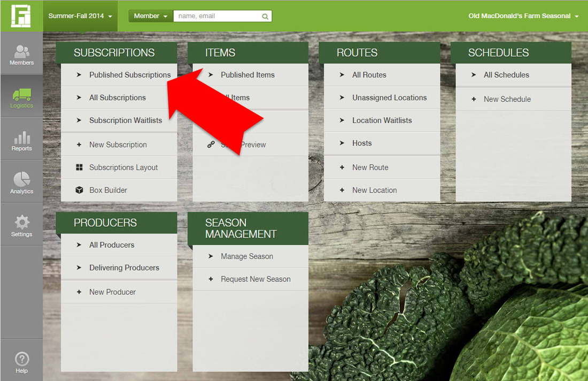588x381 pixels.
Task: Open the Logistics truck icon
Action: point(22,94)
